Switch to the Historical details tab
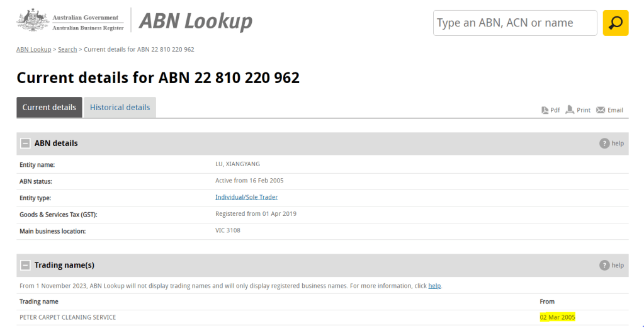 pos(120,108)
